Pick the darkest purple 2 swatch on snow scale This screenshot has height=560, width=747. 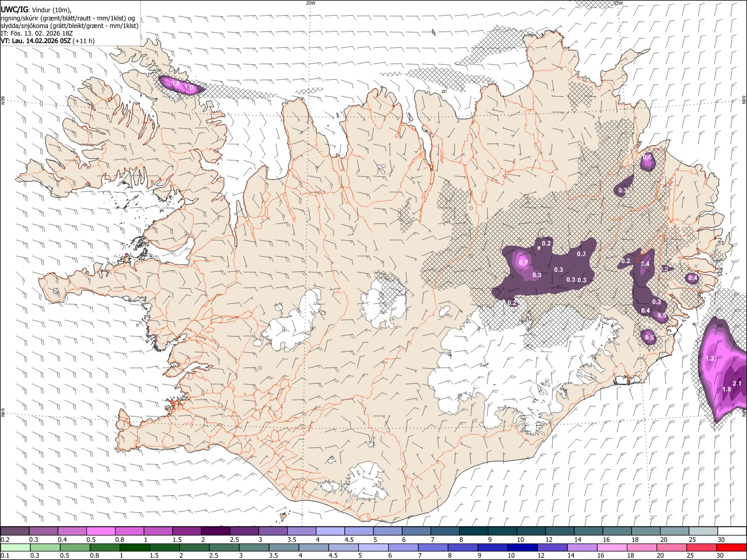[215, 531]
